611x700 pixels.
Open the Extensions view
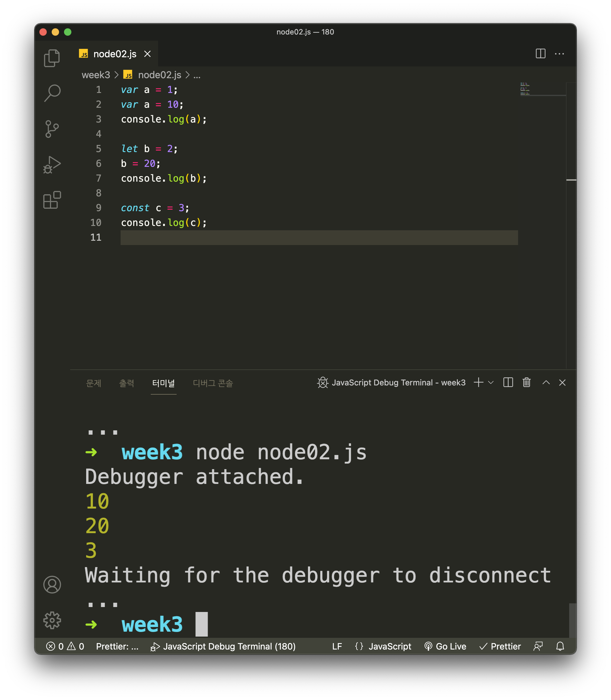pos(52,200)
